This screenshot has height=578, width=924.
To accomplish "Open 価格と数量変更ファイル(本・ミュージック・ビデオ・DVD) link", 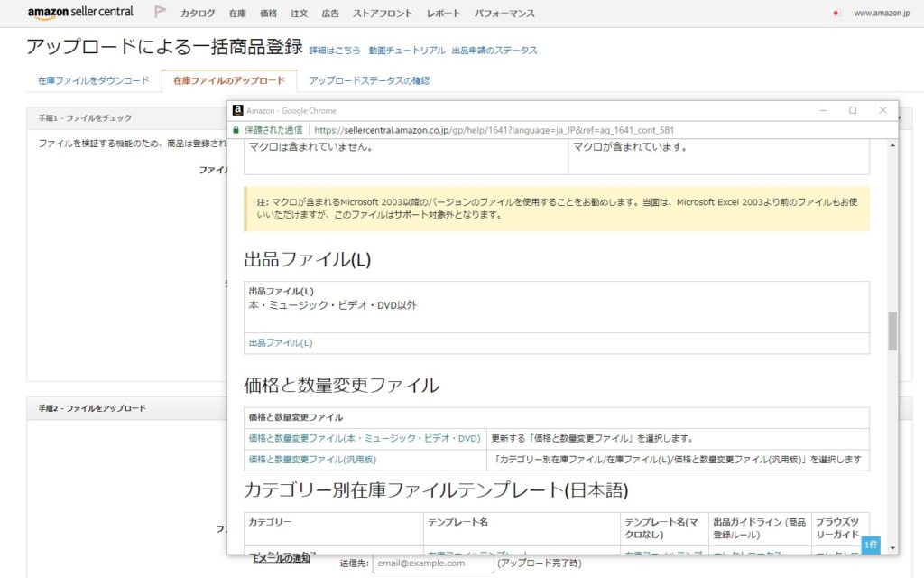I will point(365,438).
